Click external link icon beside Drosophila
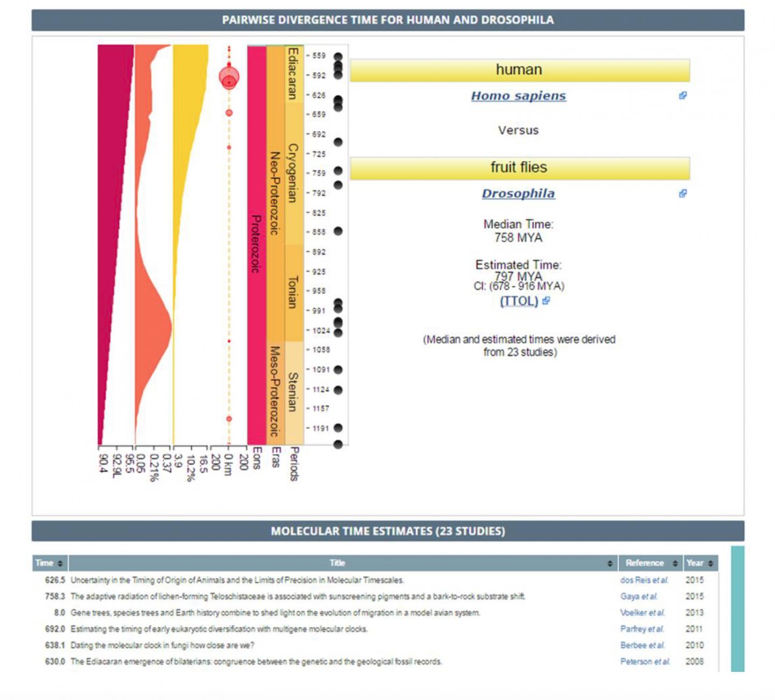Viewport: 775px width, 700px height. [682, 193]
